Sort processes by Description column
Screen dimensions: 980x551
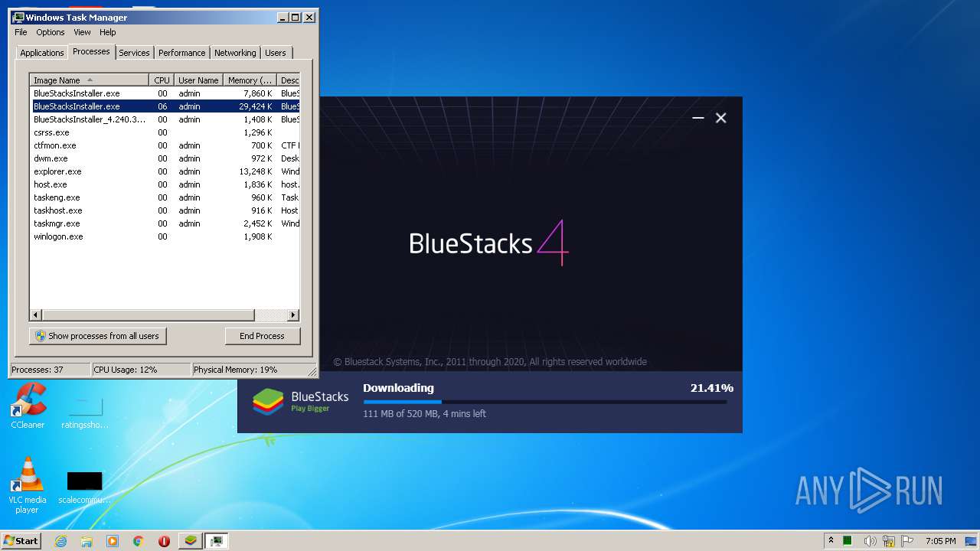point(288,80)
